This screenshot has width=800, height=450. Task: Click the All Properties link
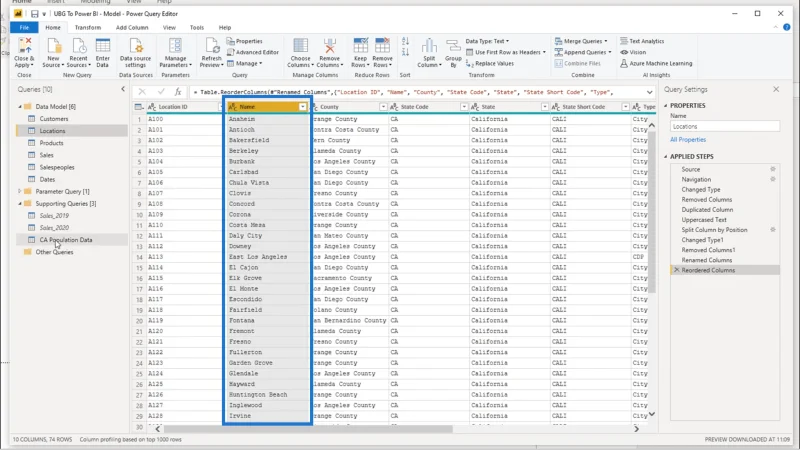click(x=688, y=139)
